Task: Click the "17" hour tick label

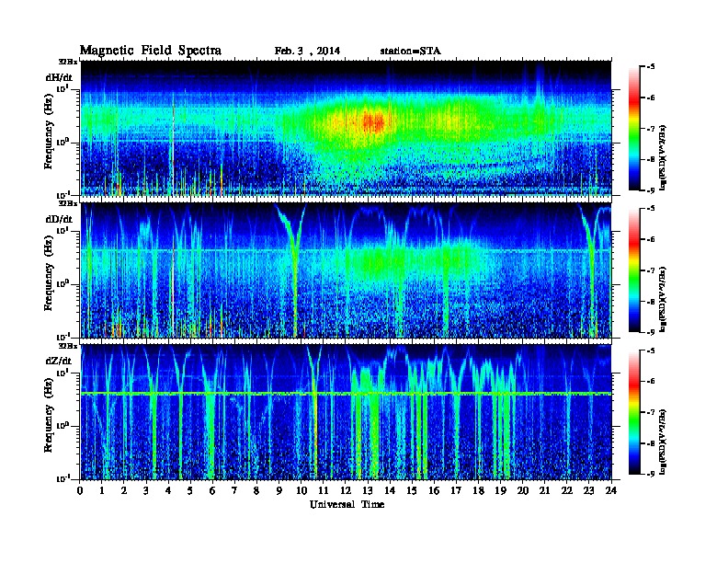Action: pyautogui.click(x=456, y=490)
